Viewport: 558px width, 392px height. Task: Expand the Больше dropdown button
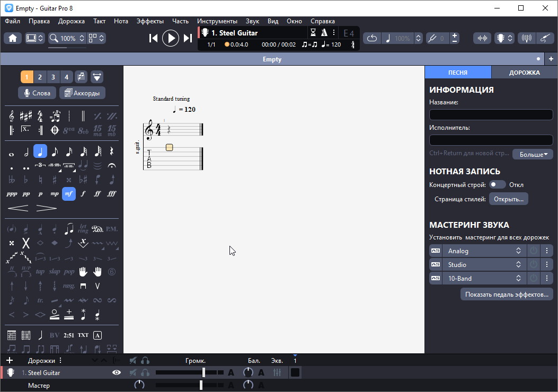point(533,154)
